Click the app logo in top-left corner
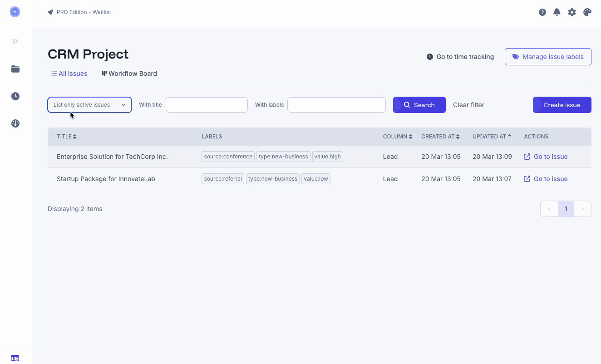 click(15, 12)
